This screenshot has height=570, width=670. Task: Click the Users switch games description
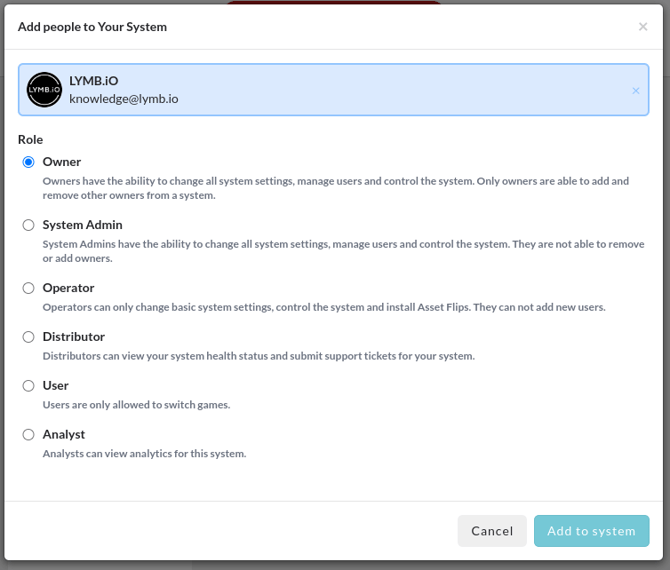[136, 405]
